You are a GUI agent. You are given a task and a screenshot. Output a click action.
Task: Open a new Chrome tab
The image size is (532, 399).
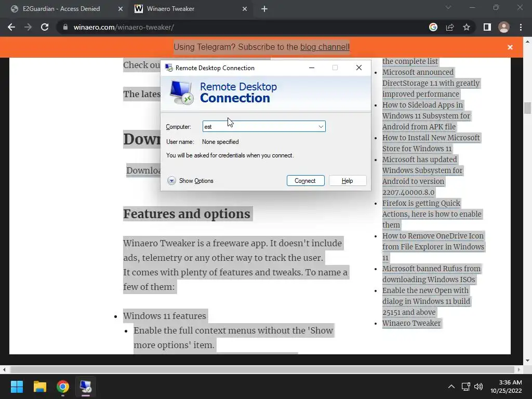pyautogui.click(x=264, y=9)
